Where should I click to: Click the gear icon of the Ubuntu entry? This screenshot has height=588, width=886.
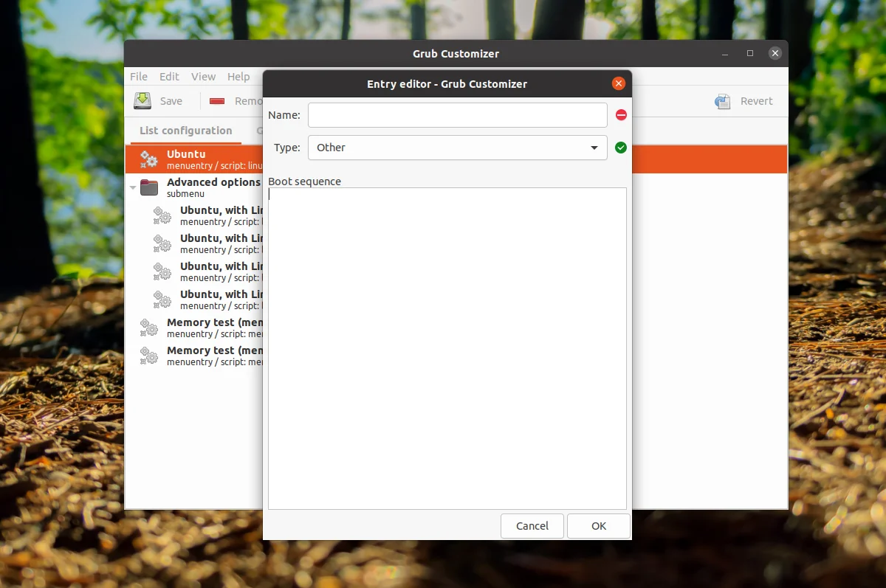point(149,159)
